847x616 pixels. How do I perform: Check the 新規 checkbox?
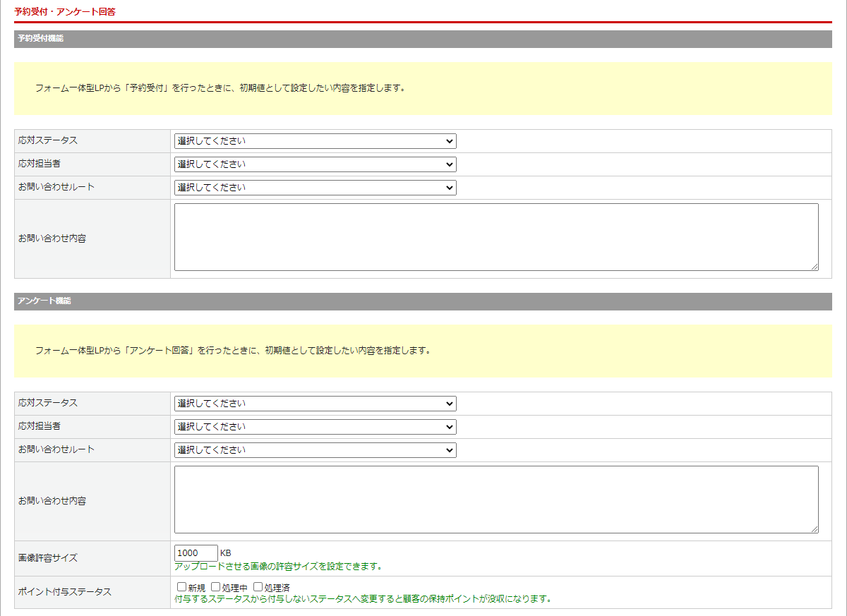pos(182,587)
